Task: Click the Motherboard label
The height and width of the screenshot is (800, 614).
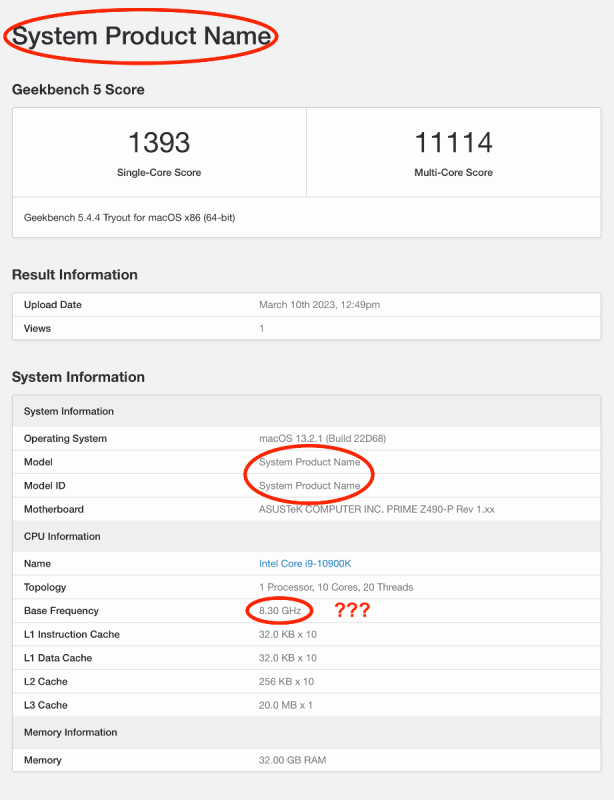Action: 54,509
